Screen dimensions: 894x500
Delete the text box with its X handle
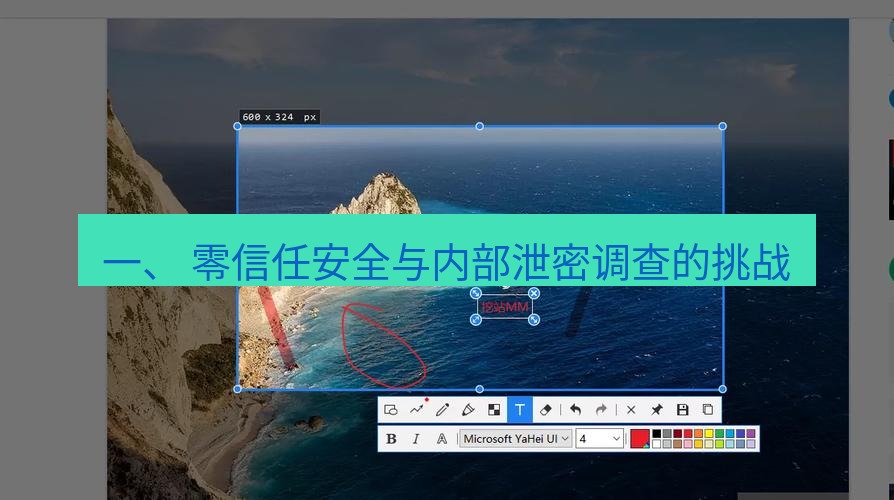534,293
